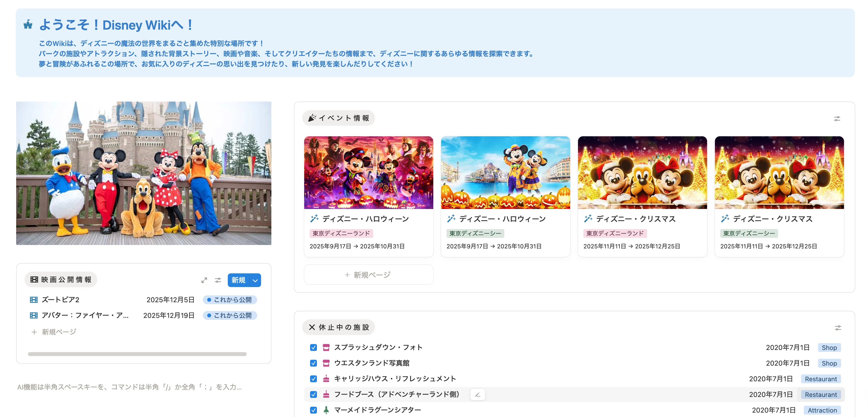Click plus icon of new page in movie list
This screenshot has height=417, width=868.
[34, 332]
